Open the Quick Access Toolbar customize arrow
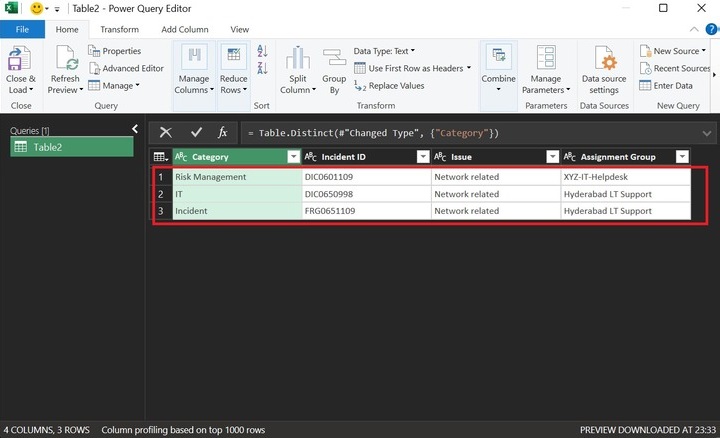The width and height of the screenshot is (720, 438). point(57,9)
